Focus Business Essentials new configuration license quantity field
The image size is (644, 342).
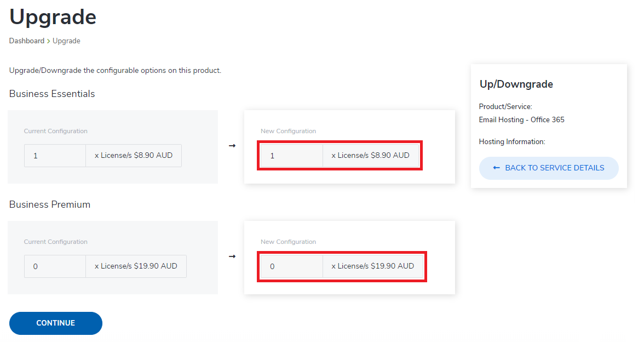click(292, 156)
